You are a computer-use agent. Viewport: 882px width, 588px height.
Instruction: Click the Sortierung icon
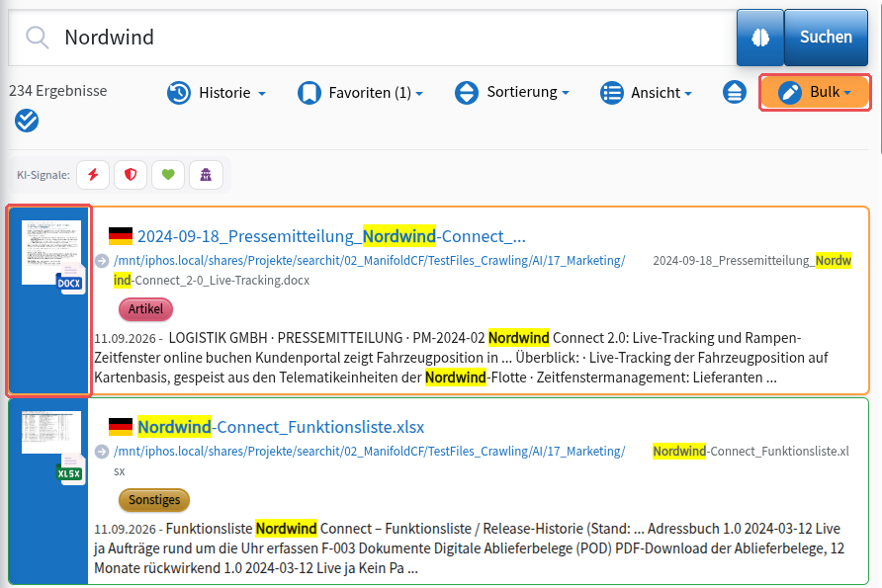(x=467, y=93)
